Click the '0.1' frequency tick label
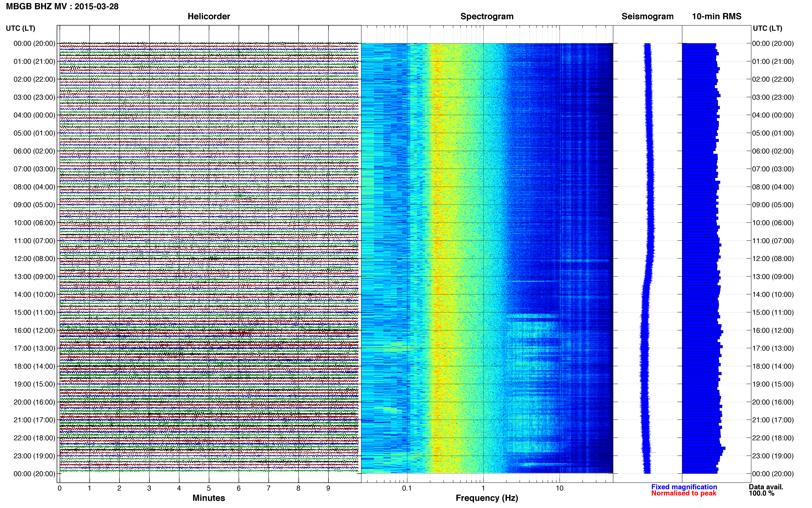 (407, 488)
